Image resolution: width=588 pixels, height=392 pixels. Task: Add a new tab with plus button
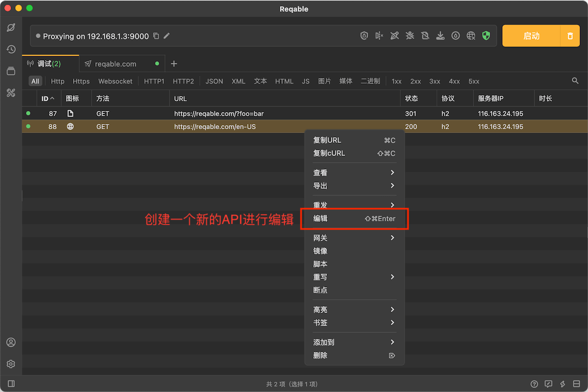[x=174, y=64]
